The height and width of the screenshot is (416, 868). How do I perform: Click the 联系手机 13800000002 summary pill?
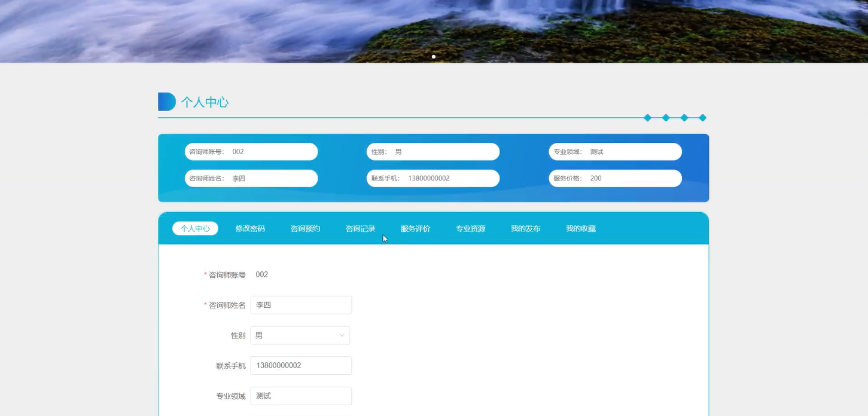pos(433,178)
